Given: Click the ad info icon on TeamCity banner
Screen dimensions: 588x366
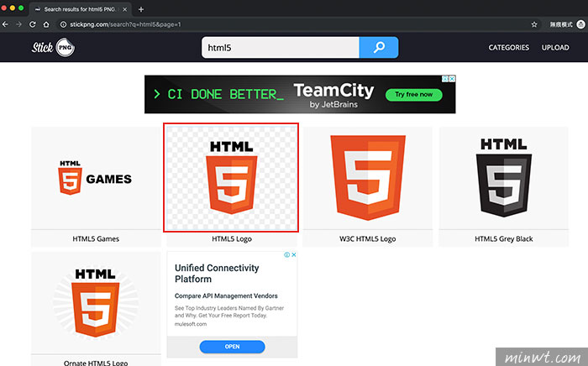Looking at the screenshot, I should coord(444,79).
